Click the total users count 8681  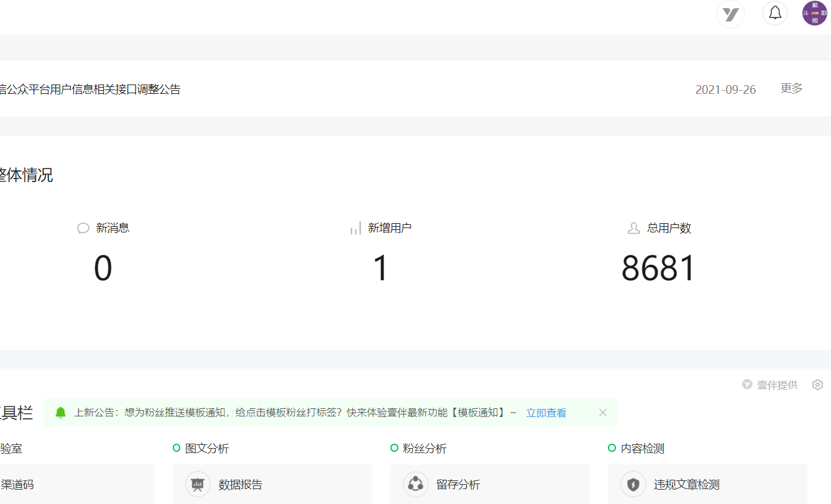click(x=658, y=268)
